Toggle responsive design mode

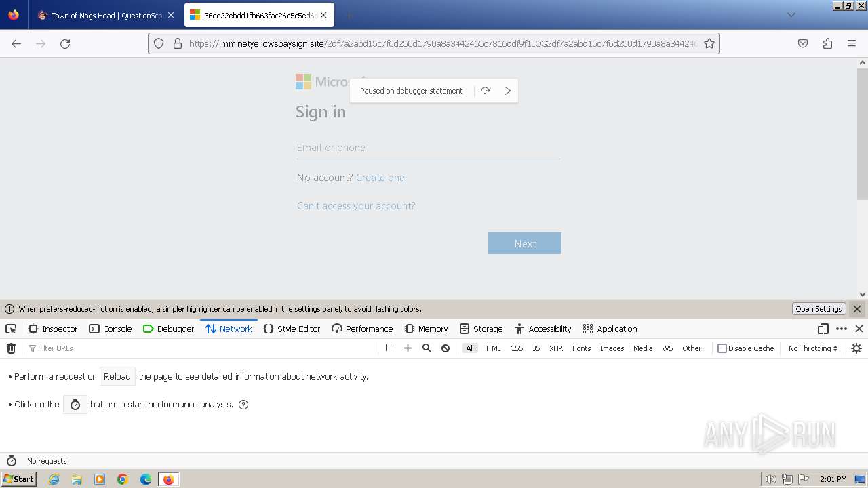coord(823,329)
